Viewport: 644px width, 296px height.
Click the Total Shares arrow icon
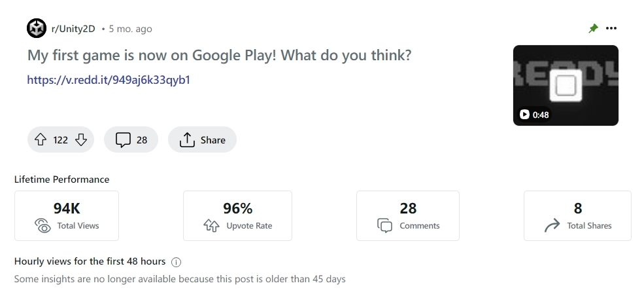click(552, 226)
